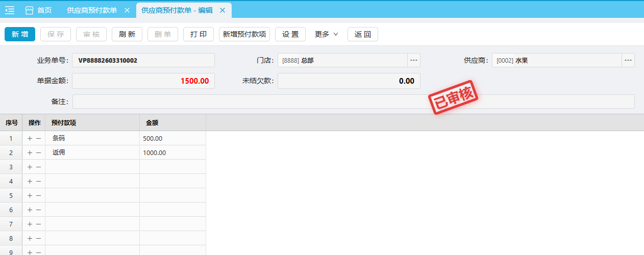Image resolution: width=644 pixels, height=255 pixels.
Task: Click into the 备注 input field
Action: click(353, 101)
